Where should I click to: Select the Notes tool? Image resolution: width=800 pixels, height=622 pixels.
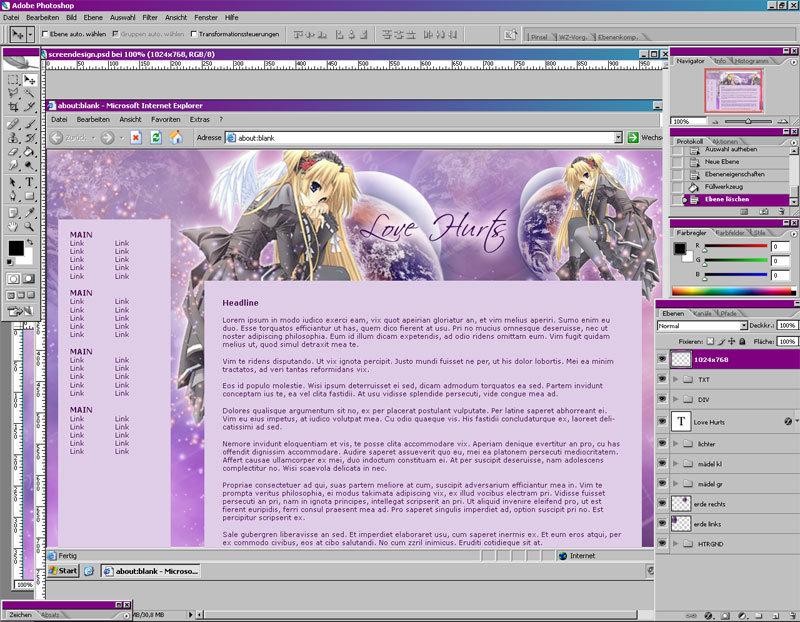[x=13, y=213]
